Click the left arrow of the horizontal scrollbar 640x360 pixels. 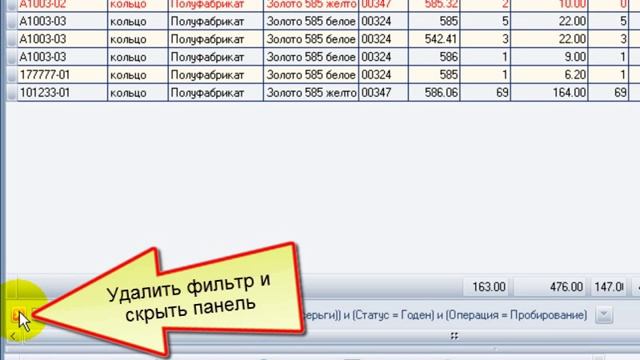click(13, 336)
